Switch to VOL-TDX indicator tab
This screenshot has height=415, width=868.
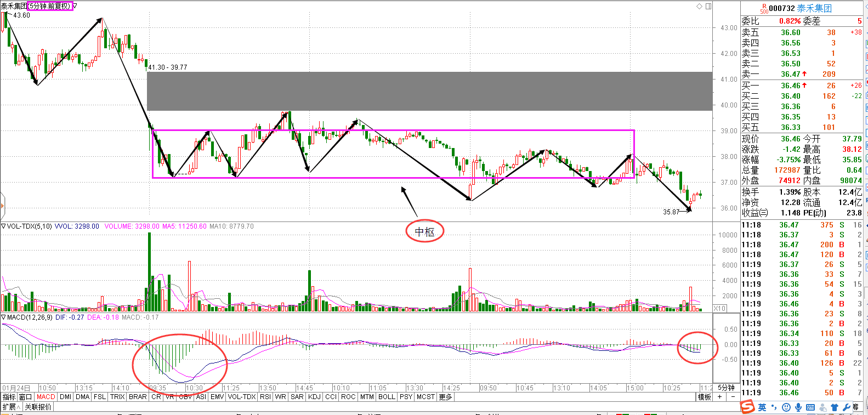pyautogui.click(x=242, y=397)
